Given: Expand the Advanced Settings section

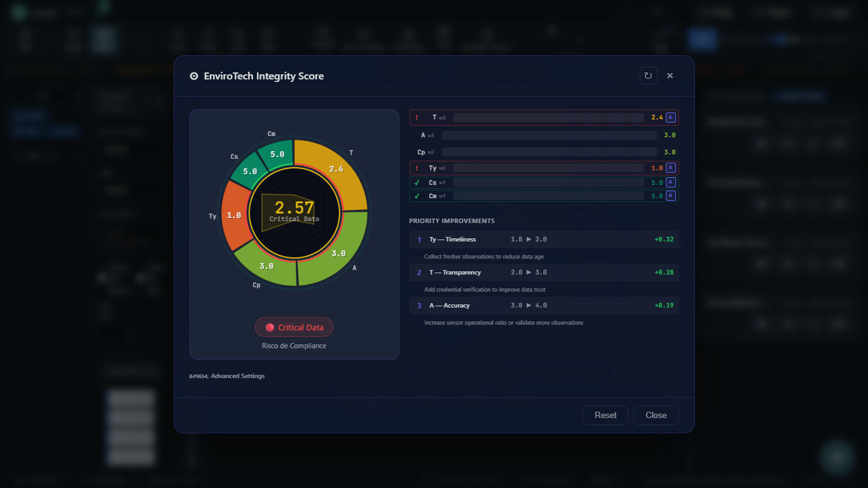Looking at the screenshot, I should click(227, 376).
